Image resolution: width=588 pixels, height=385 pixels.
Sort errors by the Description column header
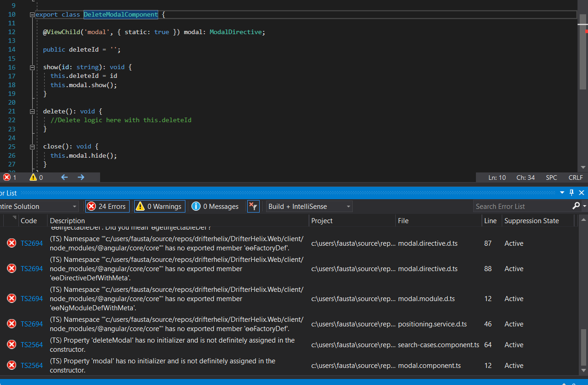(67, 221)
